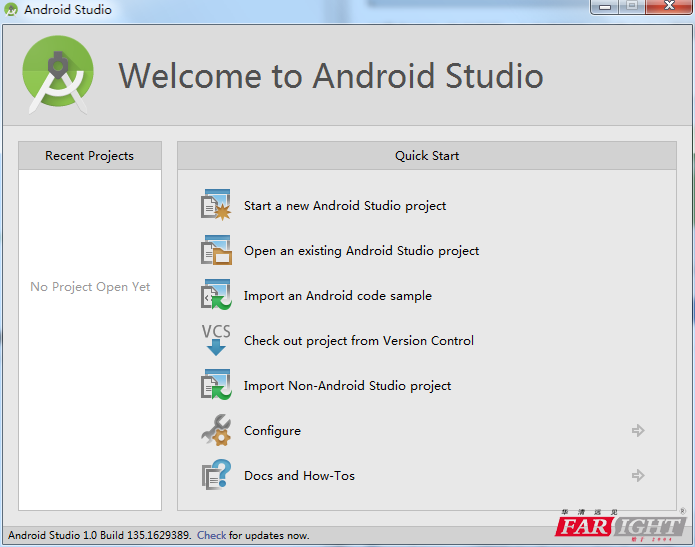Minimize the Android Studio window
Screen dimensions: 695x547
(605, 7)
